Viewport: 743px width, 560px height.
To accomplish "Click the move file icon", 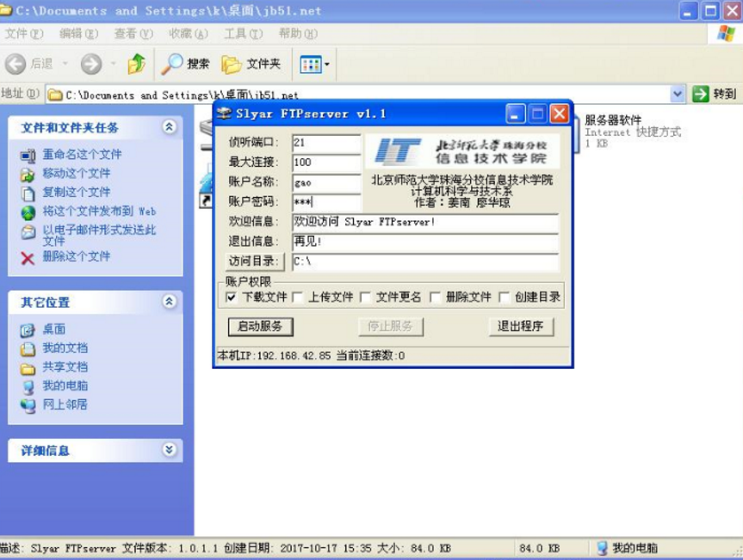I will [28, 175].
